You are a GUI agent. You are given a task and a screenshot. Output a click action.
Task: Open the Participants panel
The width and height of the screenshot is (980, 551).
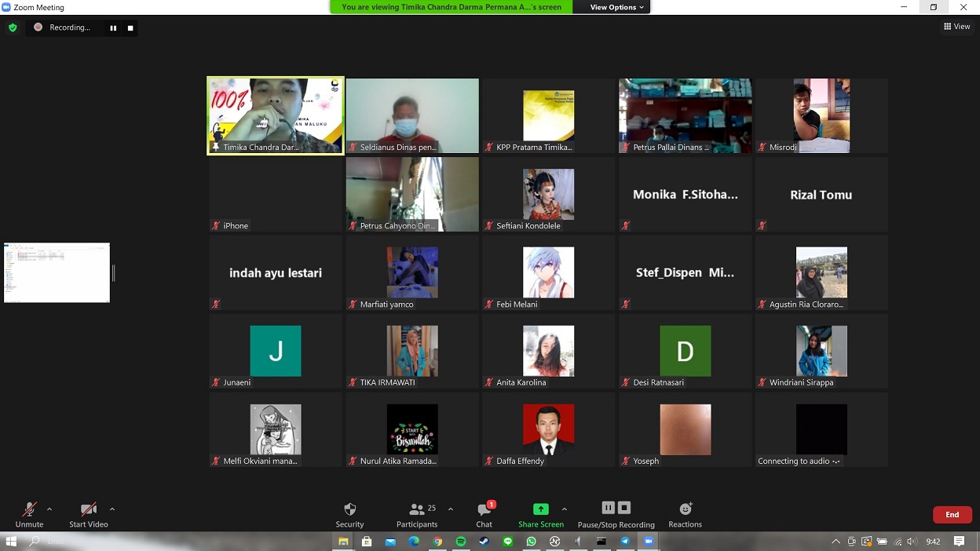(417, 514)
